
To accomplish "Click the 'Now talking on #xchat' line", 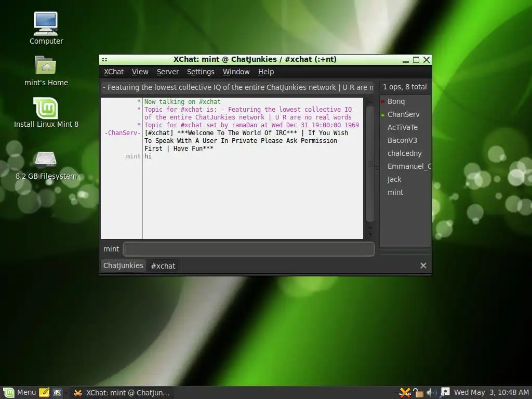I will click(182, 102).
